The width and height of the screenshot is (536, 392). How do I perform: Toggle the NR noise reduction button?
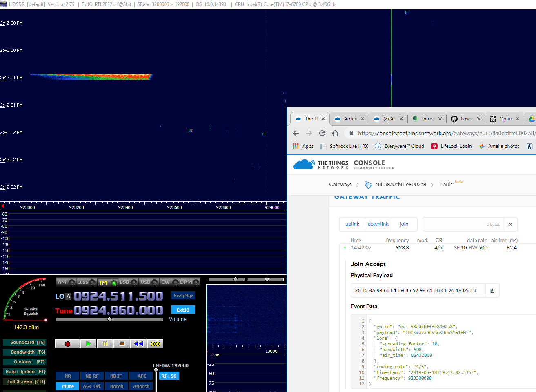tap(68, 376)
